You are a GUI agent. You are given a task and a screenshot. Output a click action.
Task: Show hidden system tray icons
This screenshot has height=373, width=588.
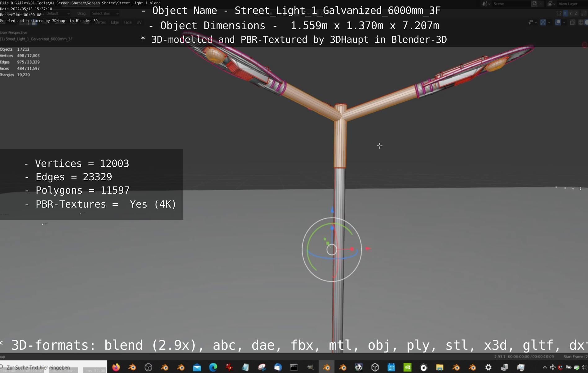(x=545, y=367)
